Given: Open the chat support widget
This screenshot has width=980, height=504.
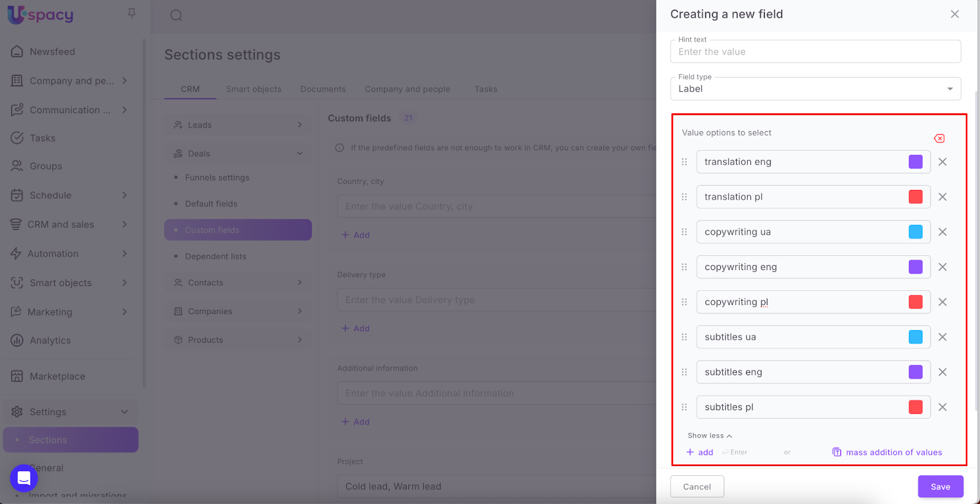Looking at the screenshot, I should 24,478.
